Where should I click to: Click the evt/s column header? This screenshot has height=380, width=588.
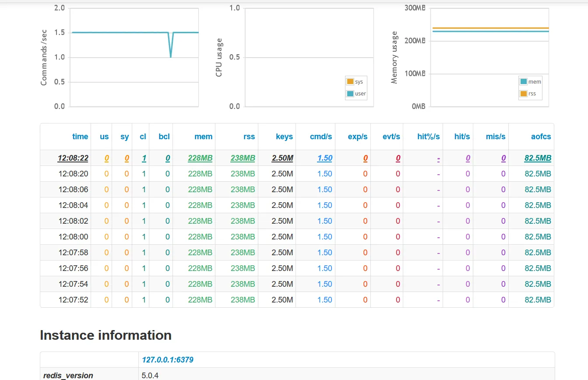[x=391, y=137]
